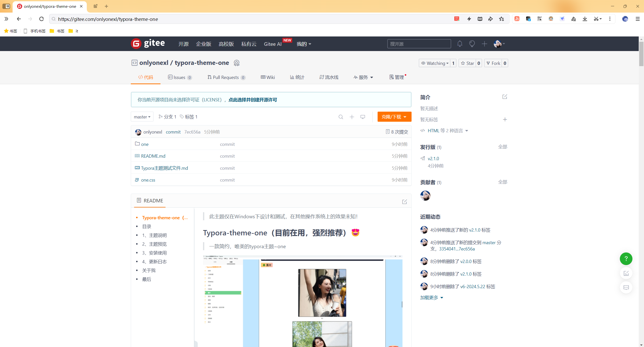Click the plus create-new icon in header
The width and height of the screenshot is (644, 347).
coord(484,44)
